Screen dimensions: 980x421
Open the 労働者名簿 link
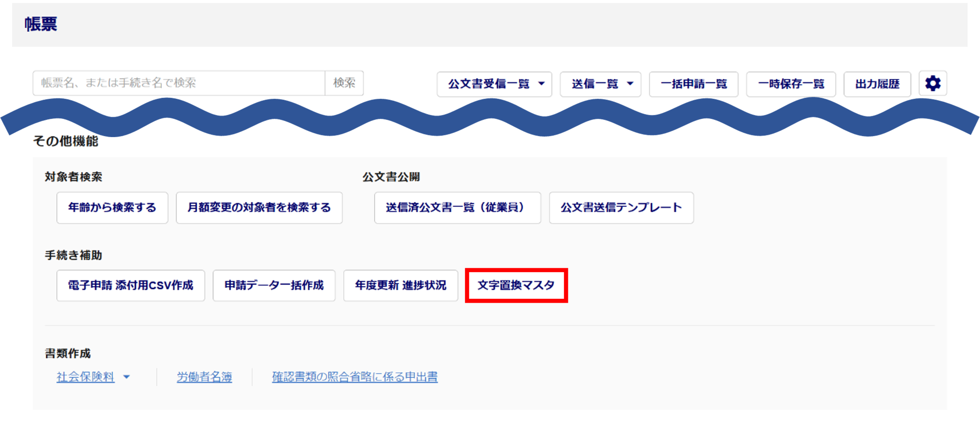pos(204,376)
